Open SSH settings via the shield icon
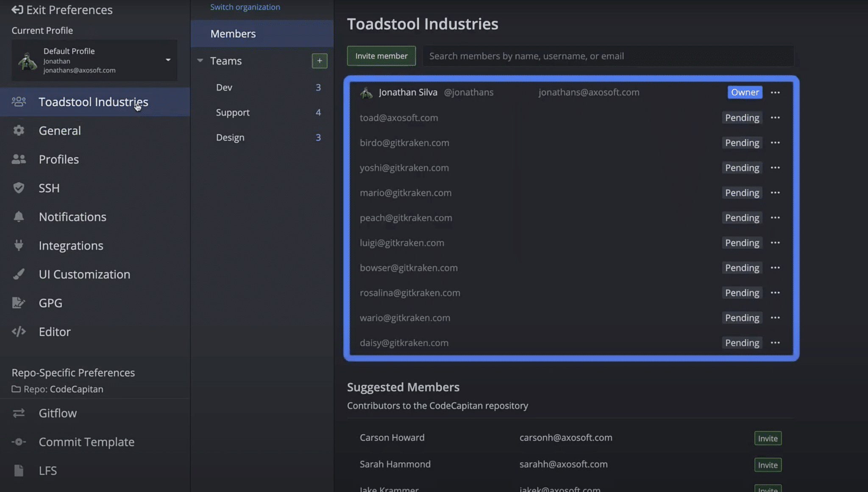The height and width of the screenshot is (492, 868). [x=18, y=188]
